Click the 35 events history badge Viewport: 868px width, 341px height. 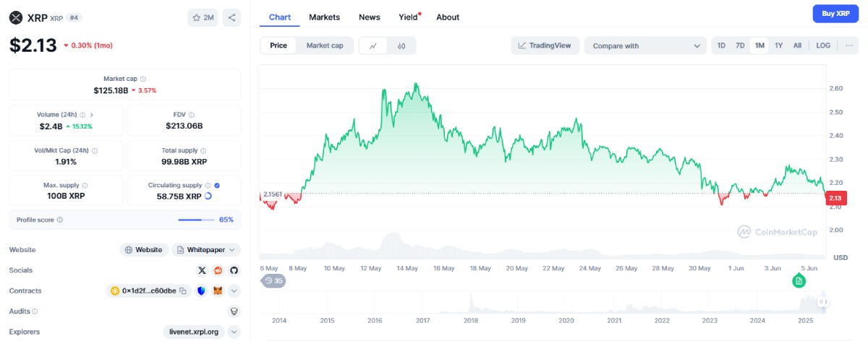pos(273,280)
